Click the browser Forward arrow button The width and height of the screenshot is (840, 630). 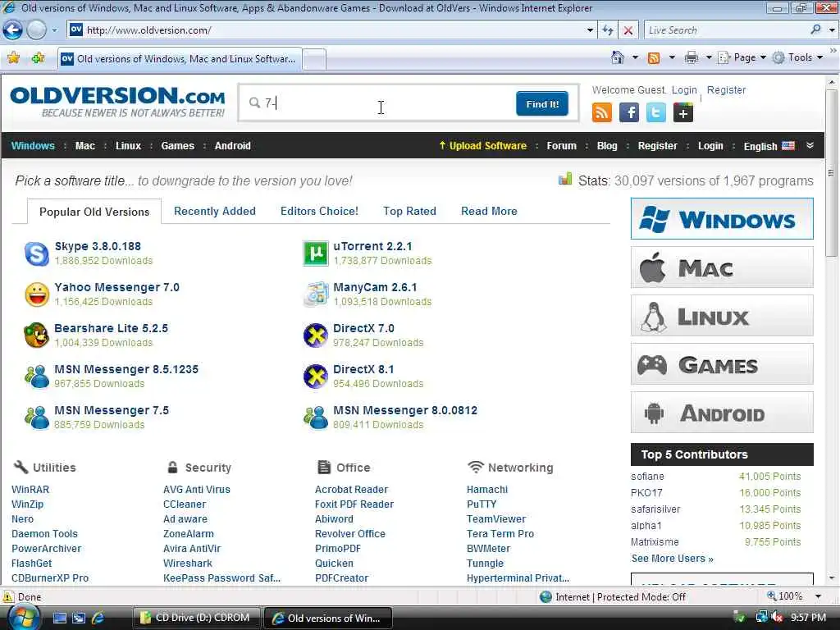click(36, 30)
